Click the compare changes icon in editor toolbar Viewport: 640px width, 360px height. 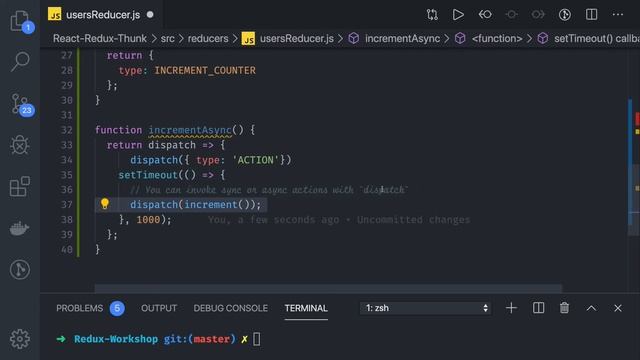(432, 15)
